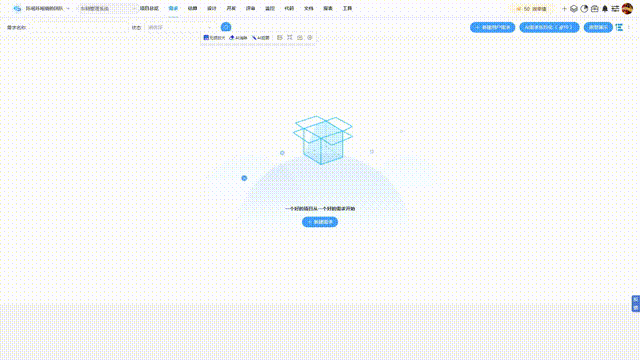
Task: Switch to the 设计 tab
Action: (212, 8)
